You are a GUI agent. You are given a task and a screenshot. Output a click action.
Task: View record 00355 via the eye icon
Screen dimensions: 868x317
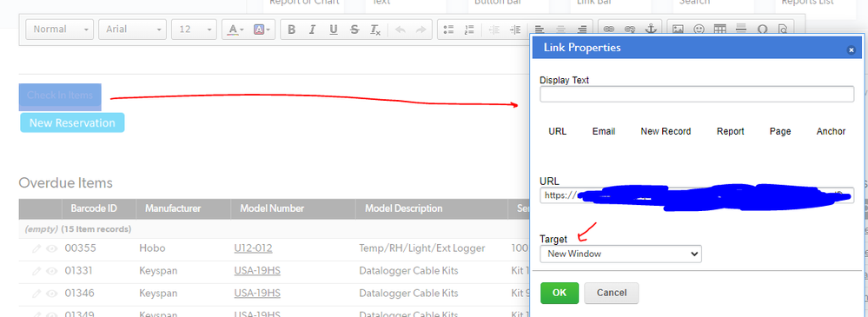point(52,249)
